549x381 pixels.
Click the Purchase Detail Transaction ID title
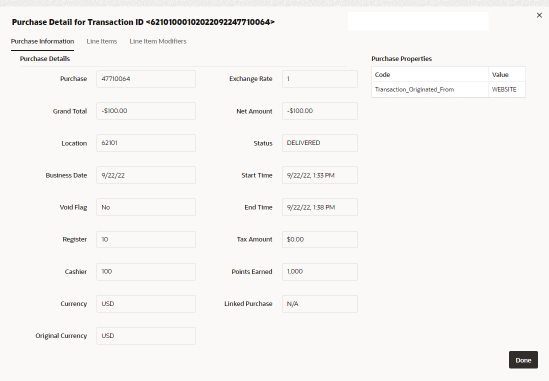143,22
